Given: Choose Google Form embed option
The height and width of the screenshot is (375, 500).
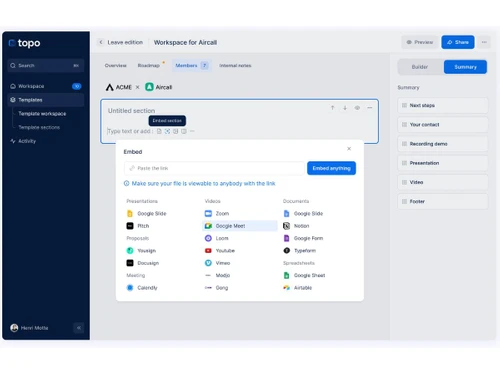Looking at the screenshot, I should click(303, 238).
